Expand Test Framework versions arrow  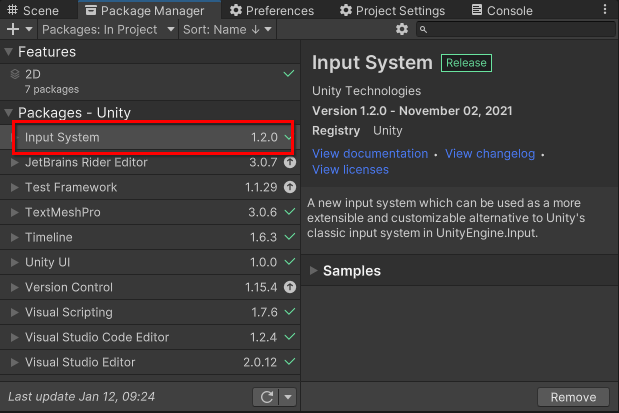(14, 187)
